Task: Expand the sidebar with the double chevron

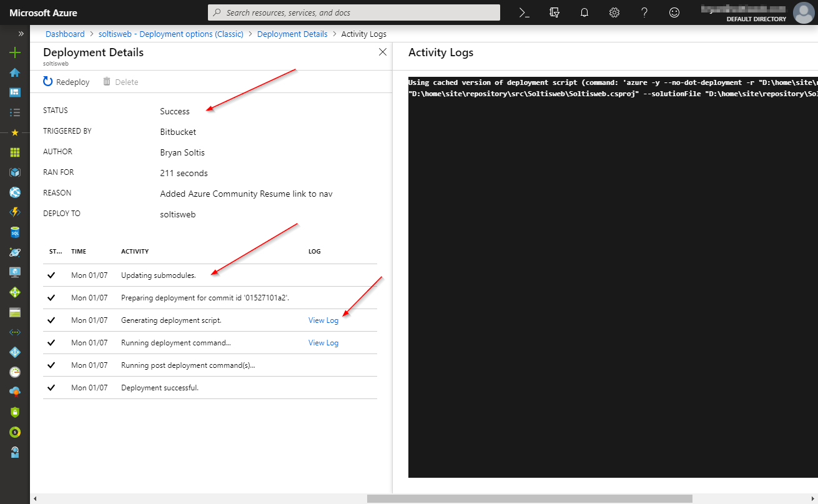Action: [x=21, y=34]
